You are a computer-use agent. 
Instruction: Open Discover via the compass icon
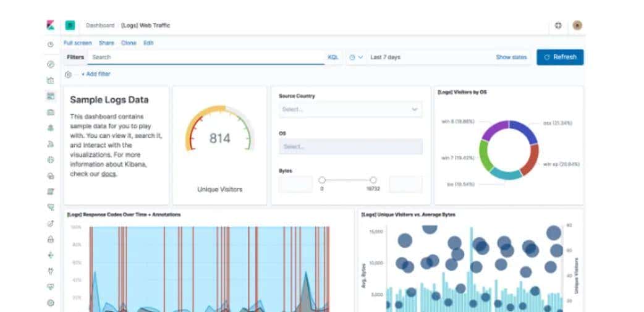click(50, 64)
